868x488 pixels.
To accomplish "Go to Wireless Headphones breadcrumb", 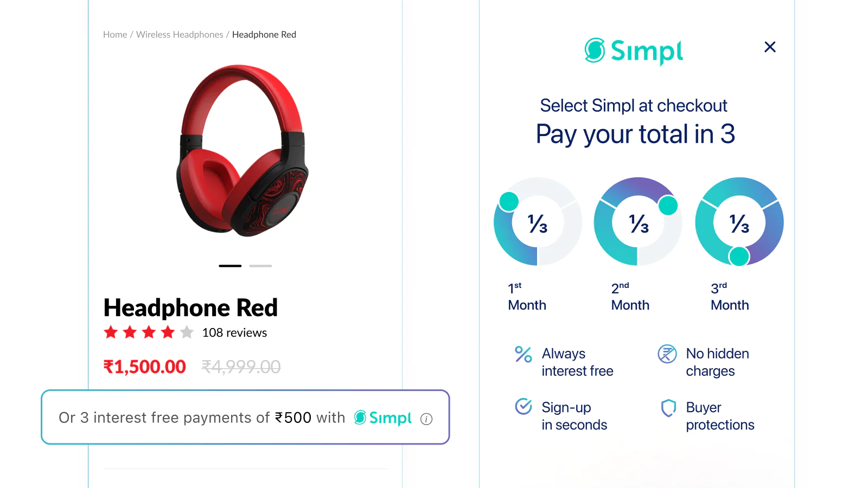I will click(x=180, y=35).
